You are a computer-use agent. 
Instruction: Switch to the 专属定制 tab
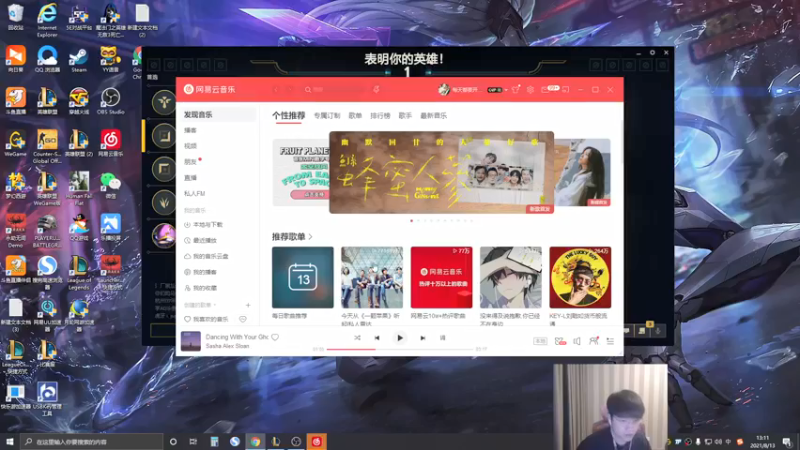(x=327, y=116)
